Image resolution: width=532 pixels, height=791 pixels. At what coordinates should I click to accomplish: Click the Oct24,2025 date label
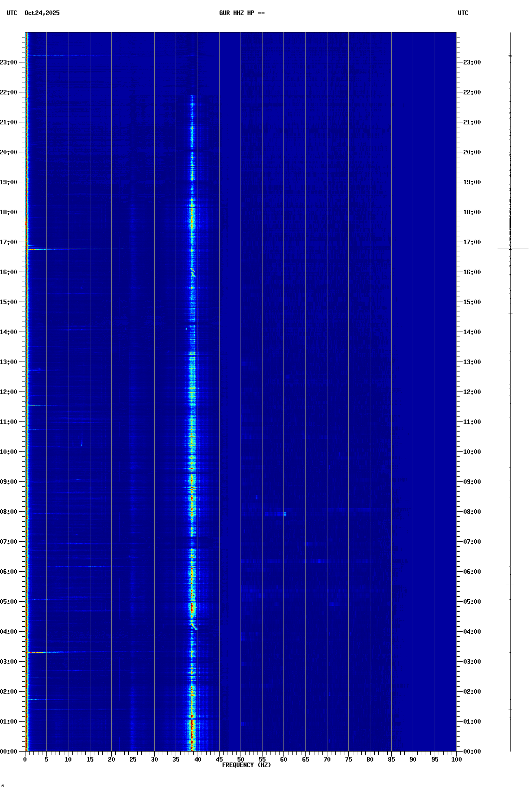point(42,13)
